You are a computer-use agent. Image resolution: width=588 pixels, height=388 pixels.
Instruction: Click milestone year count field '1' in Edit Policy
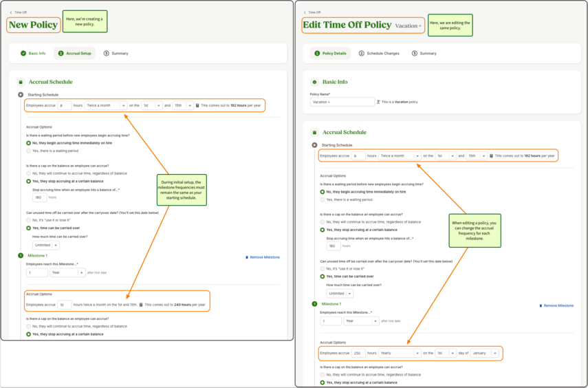(x=331, y=321)
